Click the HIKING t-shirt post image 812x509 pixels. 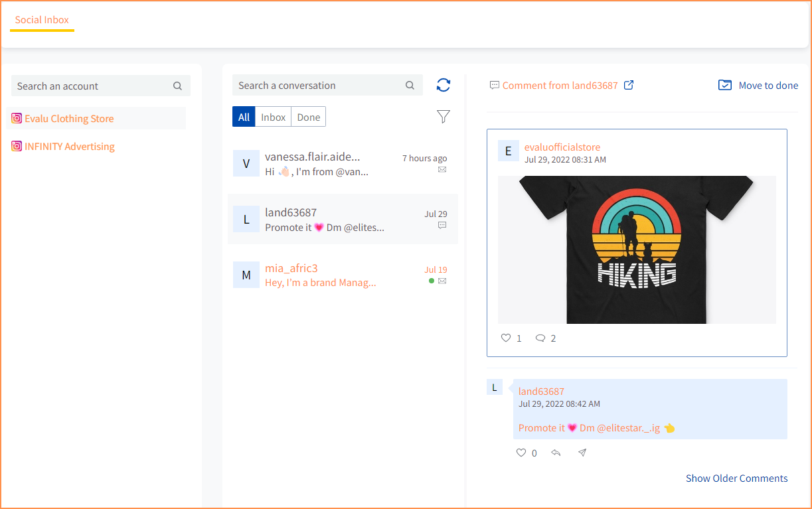point(636,249)
